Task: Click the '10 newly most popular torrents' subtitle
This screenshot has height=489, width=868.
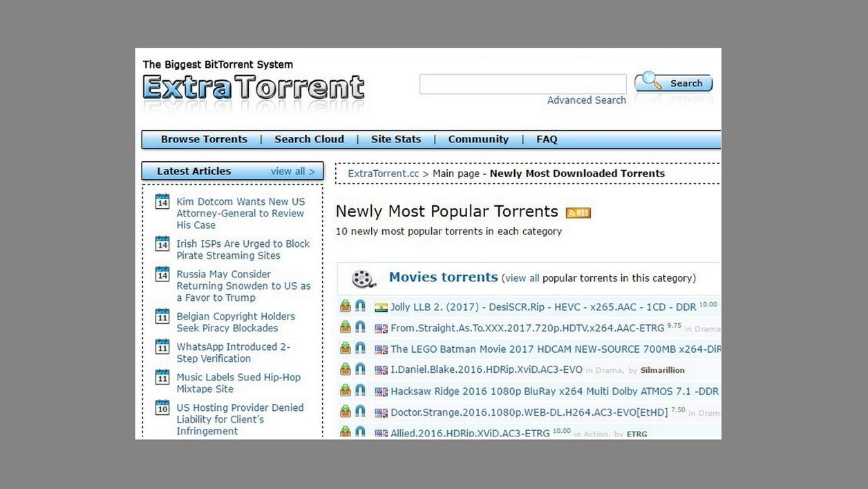Action: 449,231
